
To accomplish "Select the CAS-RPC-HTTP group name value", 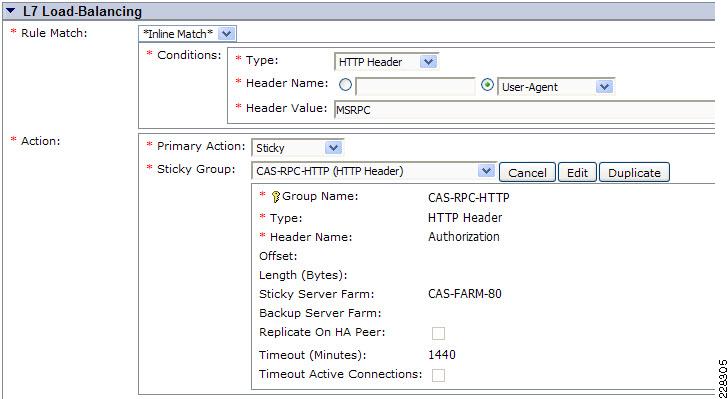I will click(x=468, y=197).
